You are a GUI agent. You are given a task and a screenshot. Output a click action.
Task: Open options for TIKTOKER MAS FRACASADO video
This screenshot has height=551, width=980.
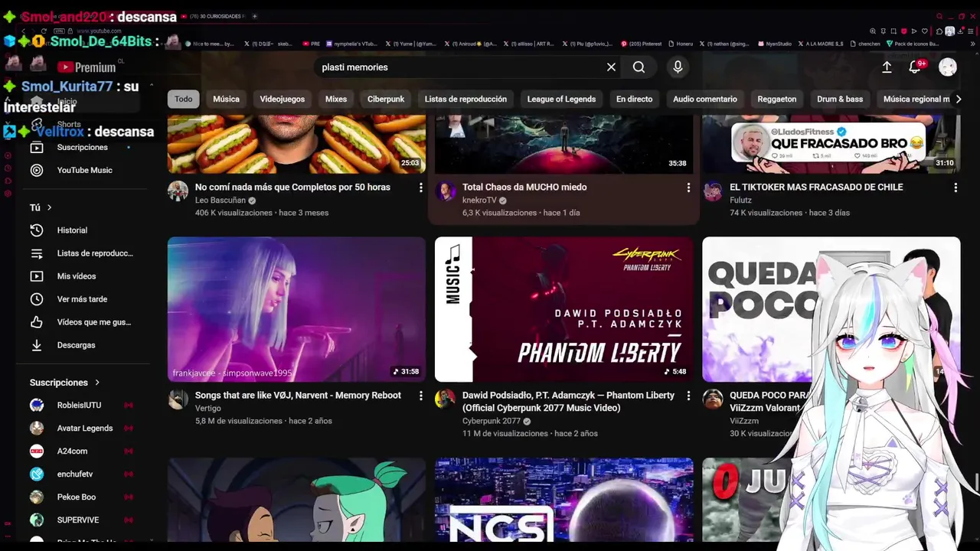955,187
